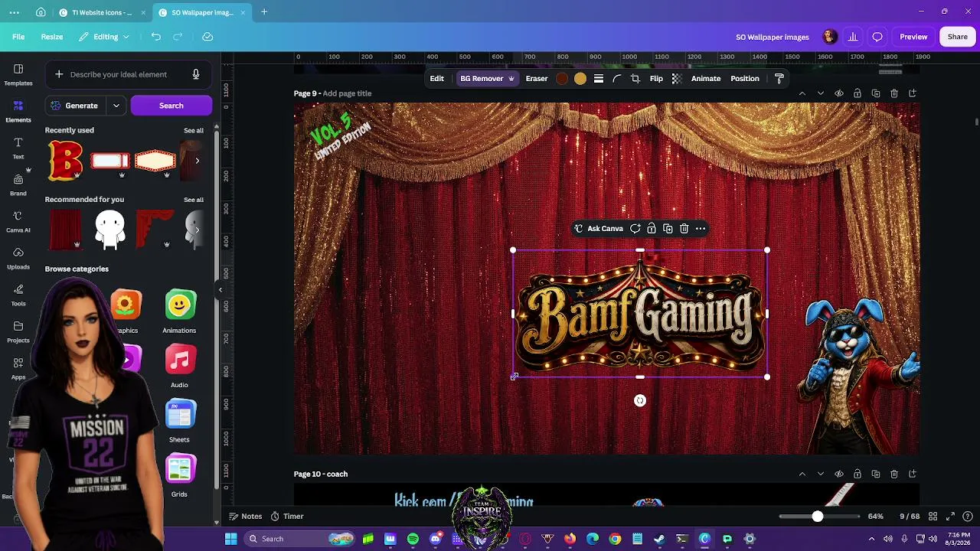Toggle lock on Page 9
Image resolution: width=980 pixels, height=551 pixels.
click(x=857, y=93)
